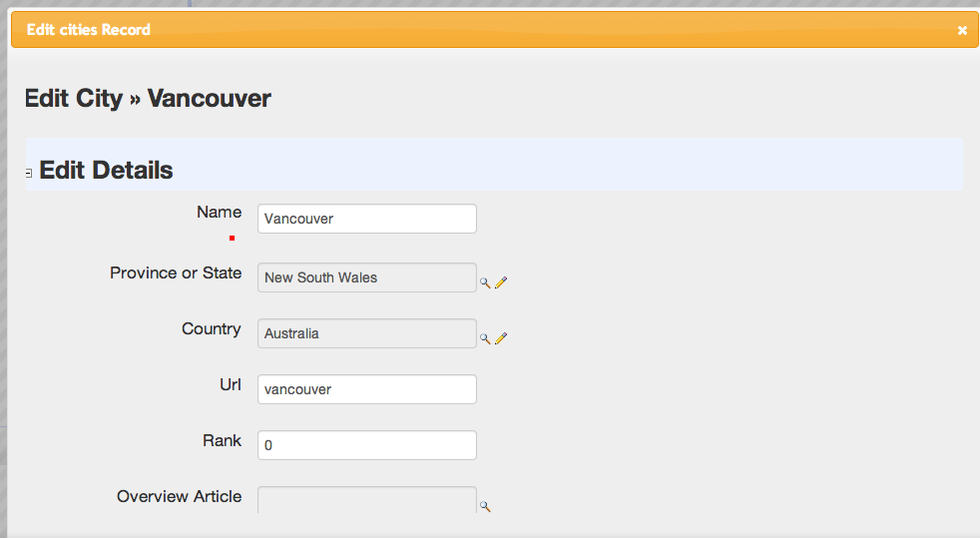Open lookup search for Country
The image size is (980, 538).
pos(485,338)
